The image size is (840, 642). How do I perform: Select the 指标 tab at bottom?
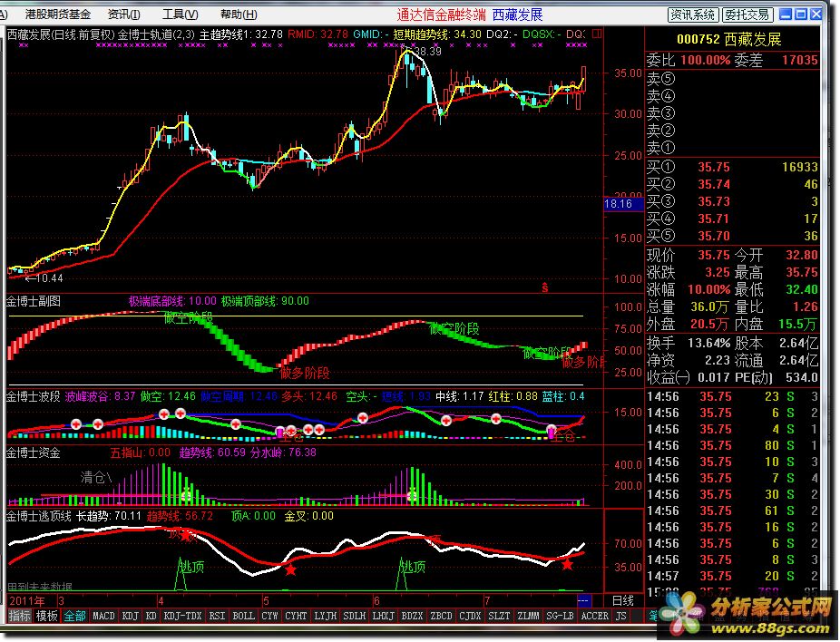pos(19,616)
